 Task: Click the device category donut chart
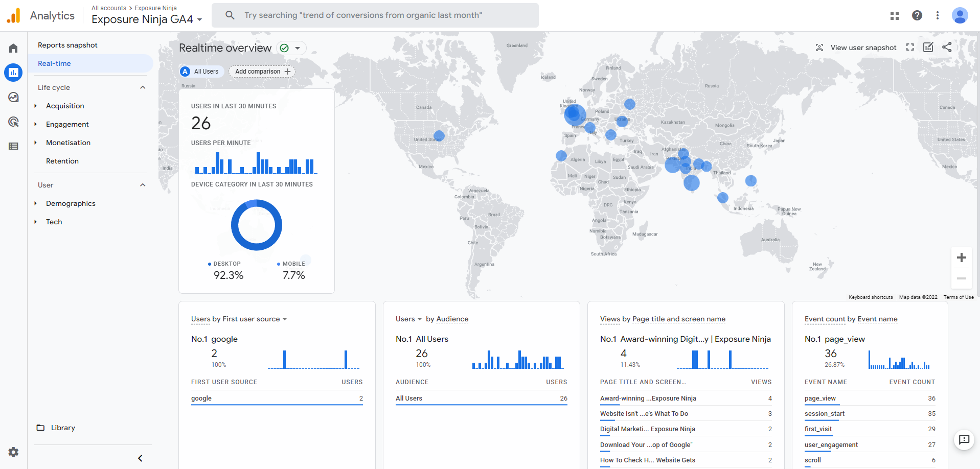click(257, 225)
